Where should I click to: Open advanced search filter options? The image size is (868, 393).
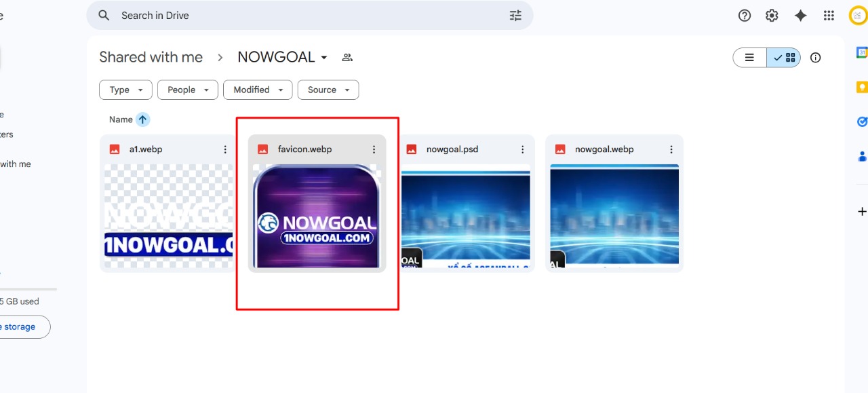point(515,16)
